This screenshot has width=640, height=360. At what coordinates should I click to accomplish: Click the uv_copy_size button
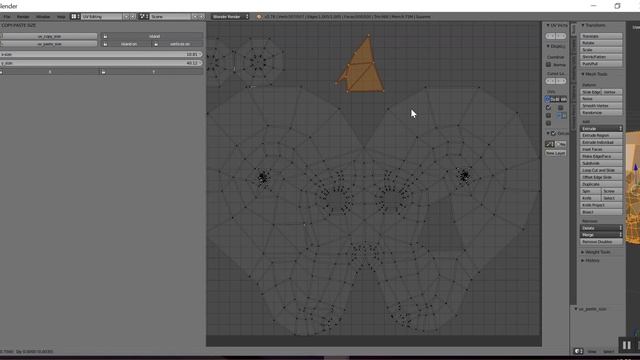tap(49, 36)
